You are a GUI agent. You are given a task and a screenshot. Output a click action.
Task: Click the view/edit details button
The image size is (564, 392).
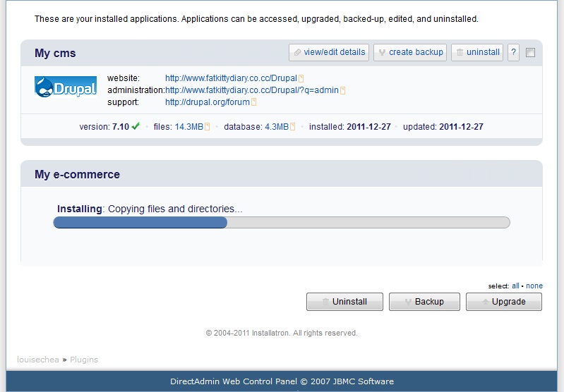[x=329, y=52]
